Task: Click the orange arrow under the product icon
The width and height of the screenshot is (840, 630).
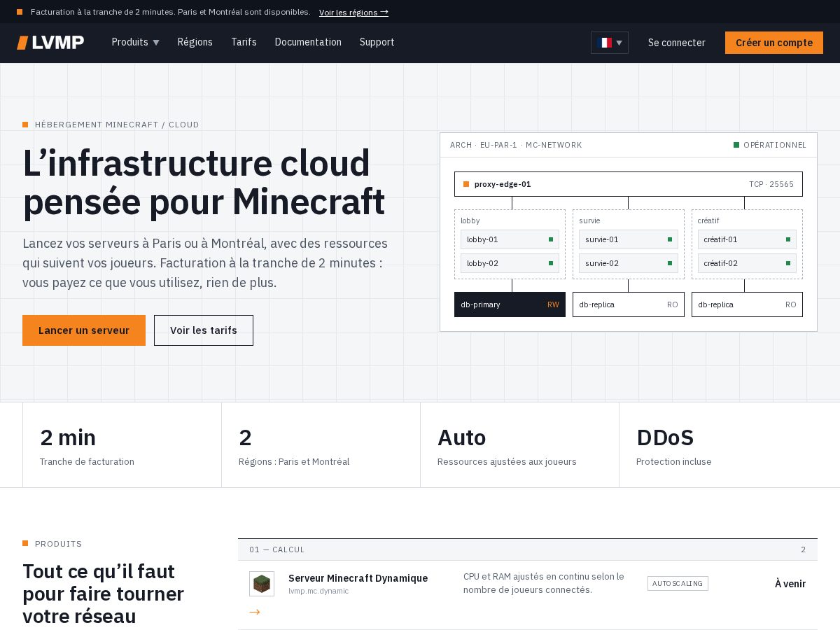Action: [x=255, y=612]
